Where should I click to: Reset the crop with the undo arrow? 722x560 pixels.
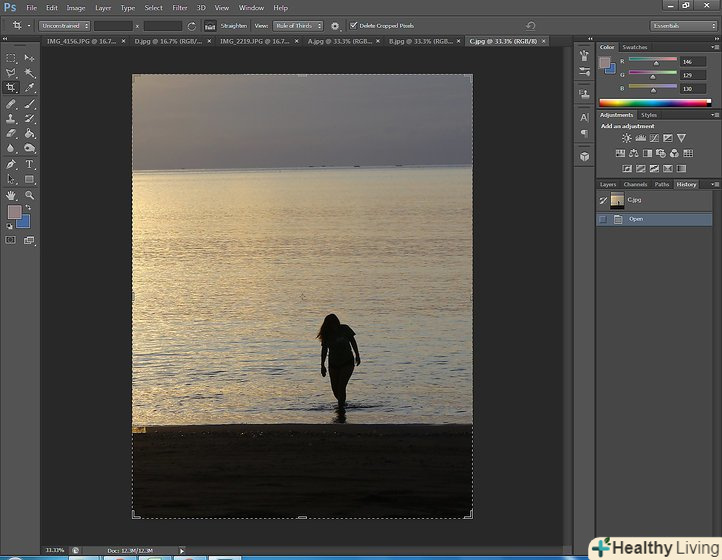click(x=530, y=25)
